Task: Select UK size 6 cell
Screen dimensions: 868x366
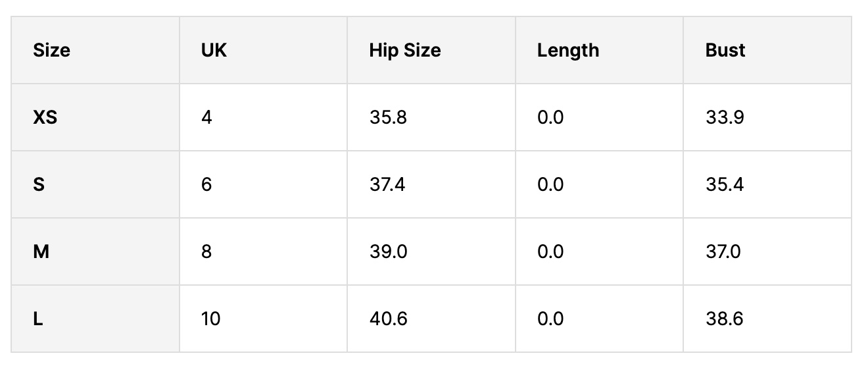Action: click(206, 185)
